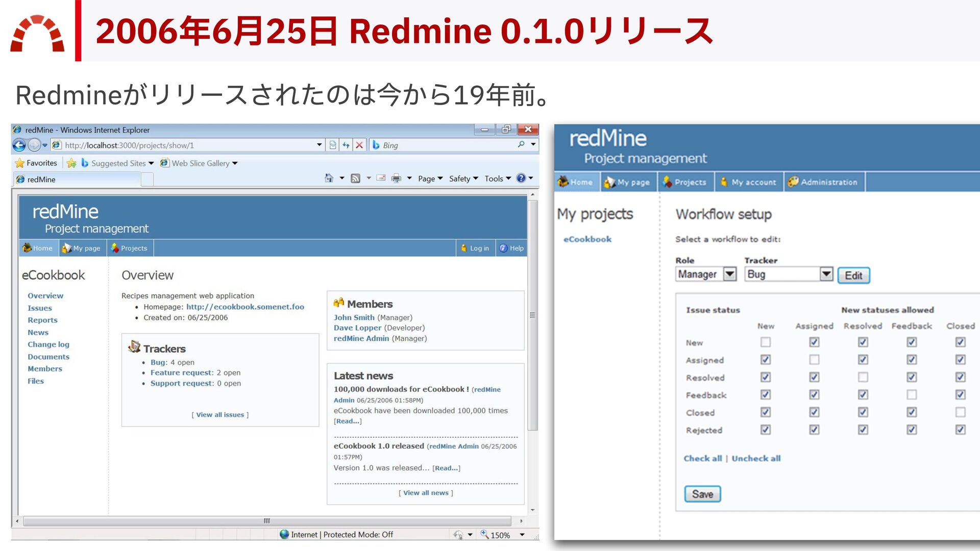Click the Check all link

(x=703, y=458)
